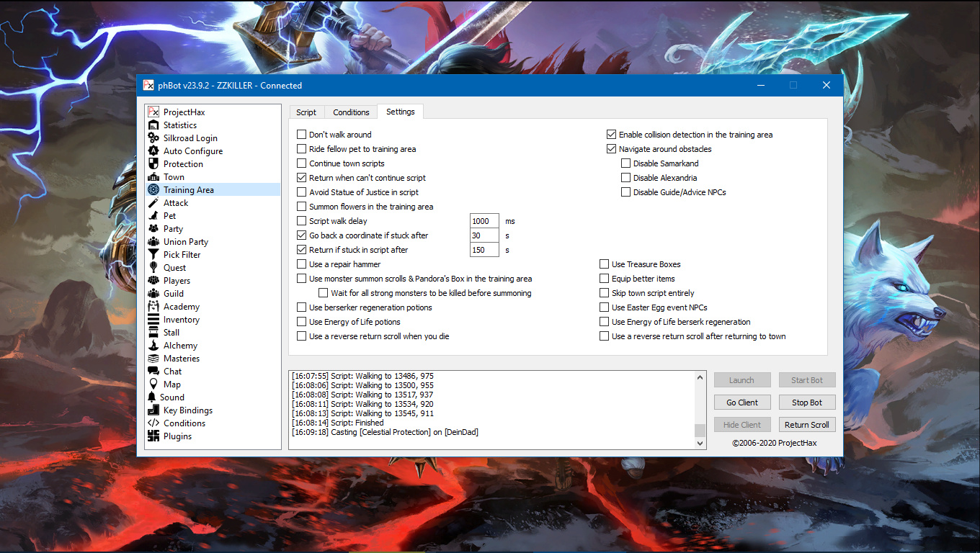Open the Conditions tab
980x553 pixels.
point(351,112)
